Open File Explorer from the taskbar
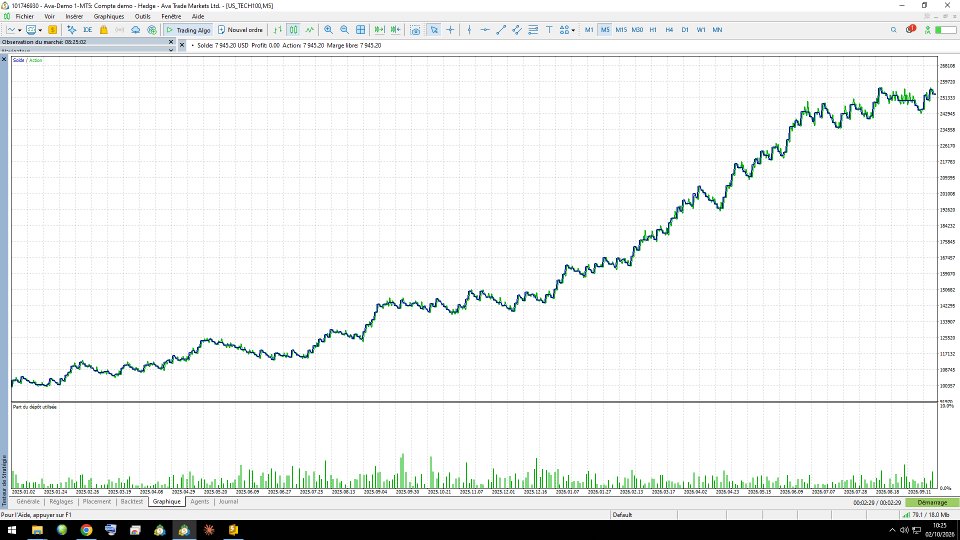This screenshot has width=960, height=540. tap(37, 530)
